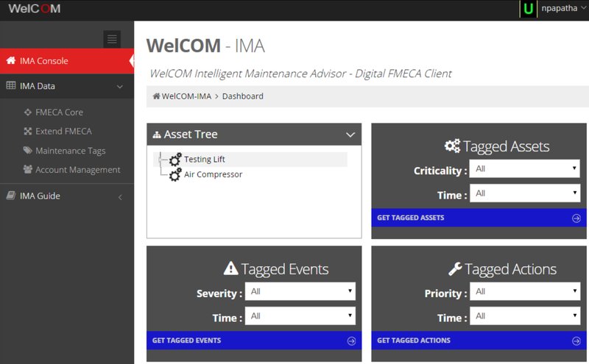Click the GET TAGGED EVENTS button

coord(254,340)
